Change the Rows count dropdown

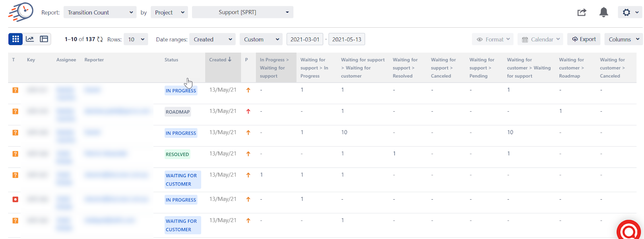pyautogui.click(x=136, y=39)
